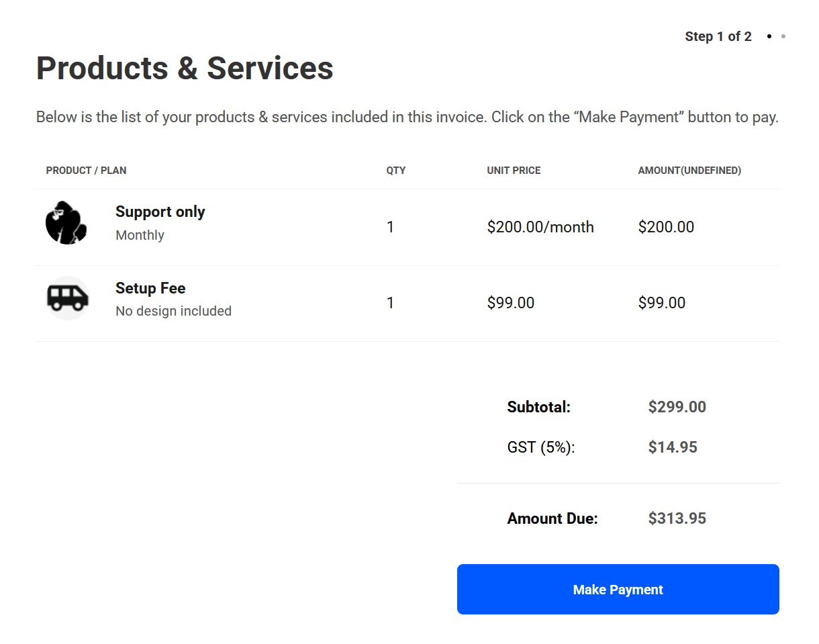Click the Products & Services heading
This screenshot has height=644, width=819.
pyautogui.click(x=185, y=68)
